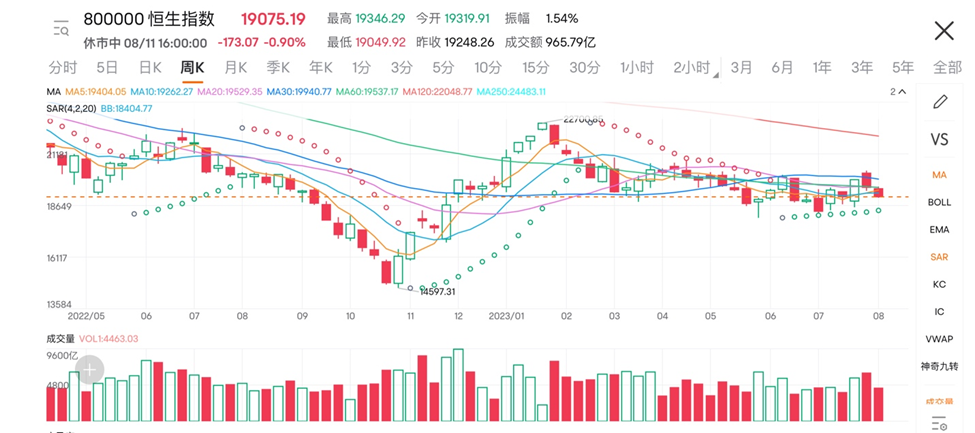Click the -173.07 -0.90% change value
The height and width of the screenshot is (433, 975).
coord(261,42)
